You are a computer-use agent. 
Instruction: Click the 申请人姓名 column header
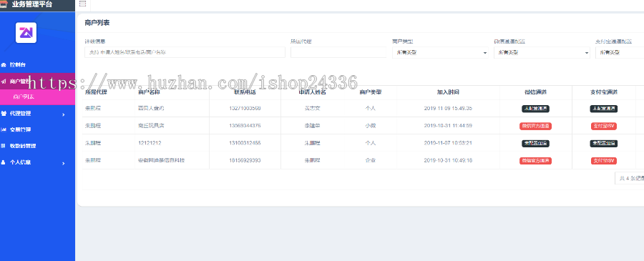tap(313, 92)
